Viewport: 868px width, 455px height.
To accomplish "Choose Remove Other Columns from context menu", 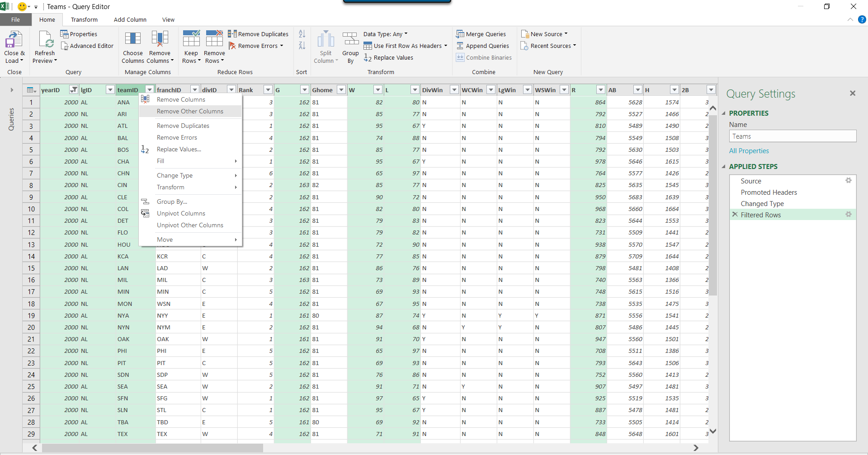I will [190, 112].
